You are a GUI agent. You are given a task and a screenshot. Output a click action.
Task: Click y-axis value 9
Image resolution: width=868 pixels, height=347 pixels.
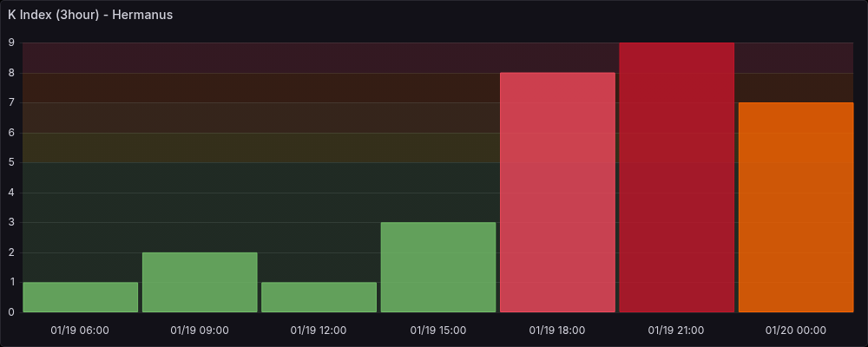click(x=11, y=43)
